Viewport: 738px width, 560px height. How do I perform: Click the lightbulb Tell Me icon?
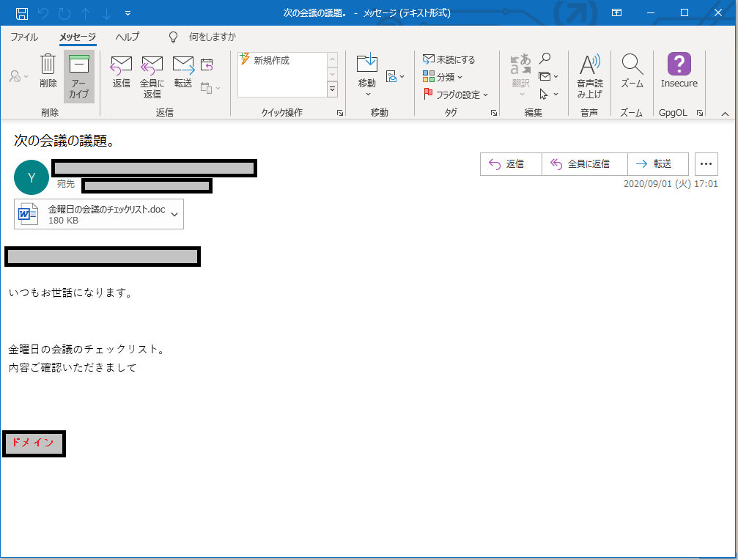coord(173,37)
